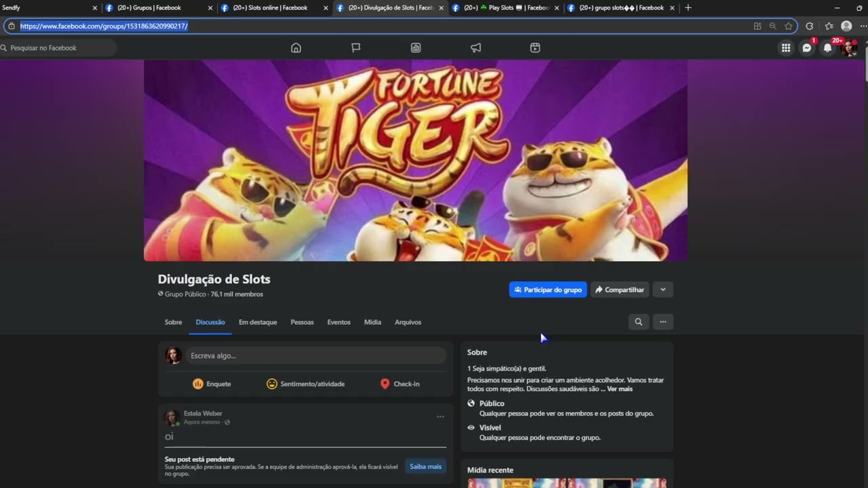
Task: Open Facebook notifications bell
Action: tap(827, 47)
